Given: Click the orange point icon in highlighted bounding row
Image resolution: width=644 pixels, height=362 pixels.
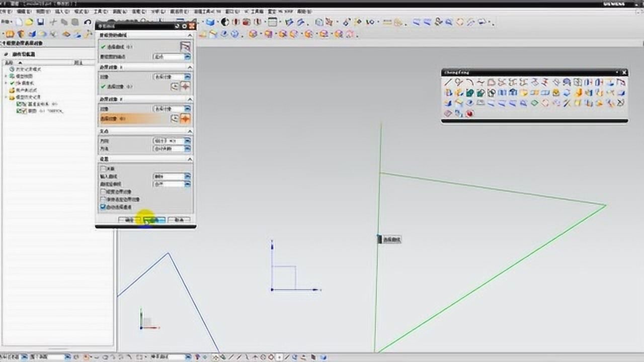Looking at the screenshot, I should [185, 119].
